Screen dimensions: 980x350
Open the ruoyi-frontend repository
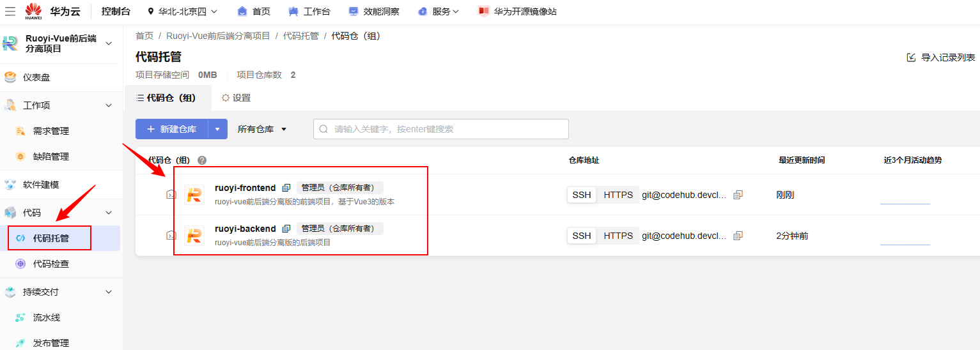[245, 188]
